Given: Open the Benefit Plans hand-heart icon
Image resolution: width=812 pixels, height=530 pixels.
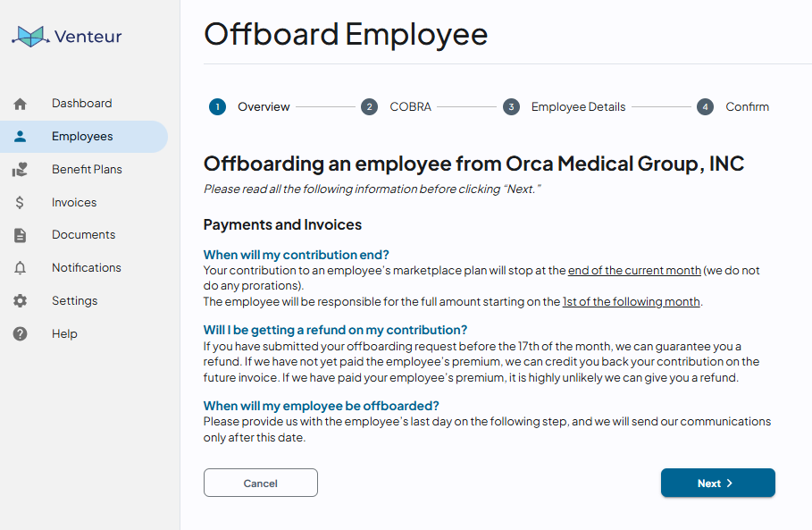Looking at the screenshot, I should [x=21, y=170].
